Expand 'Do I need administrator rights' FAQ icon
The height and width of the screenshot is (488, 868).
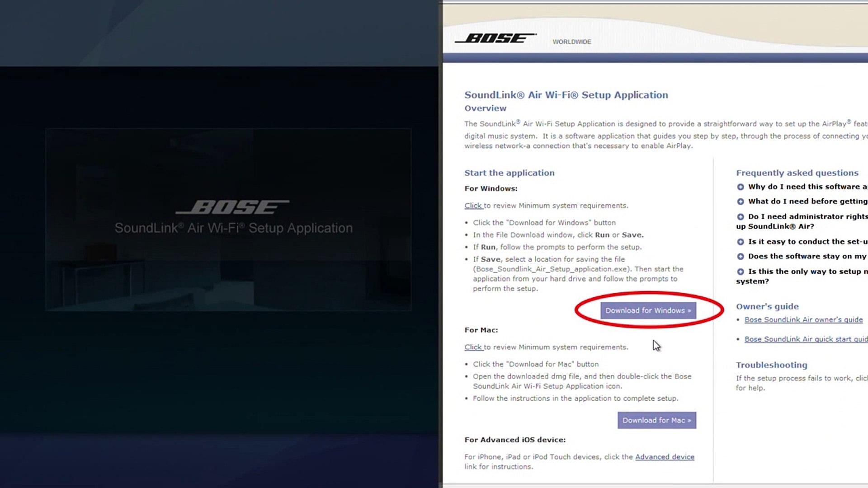(741, 217)
